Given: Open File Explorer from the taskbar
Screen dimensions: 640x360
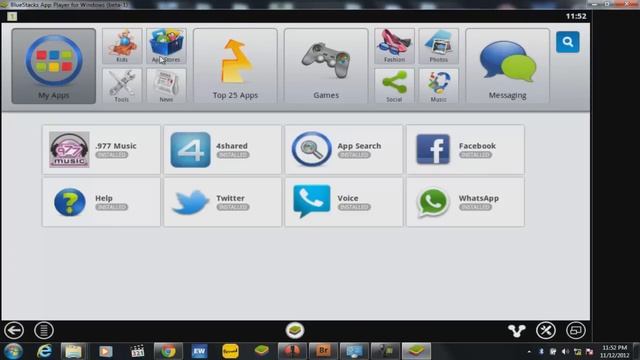Looking at the screenshot, I should [x=74, y=351].
